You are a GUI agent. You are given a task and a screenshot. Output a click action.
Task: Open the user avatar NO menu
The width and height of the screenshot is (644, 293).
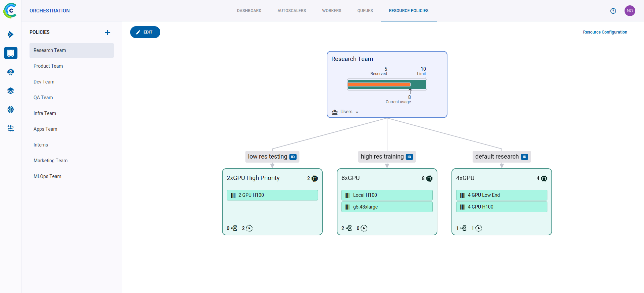(x=630, y=11)
